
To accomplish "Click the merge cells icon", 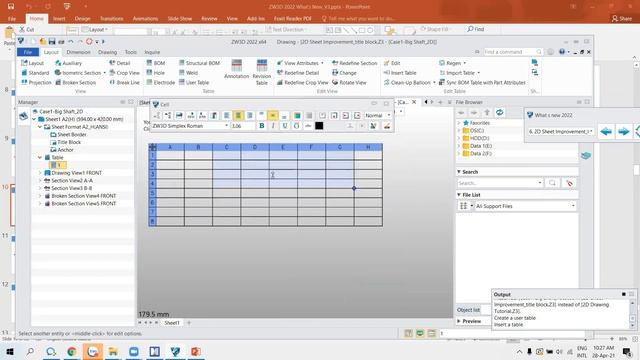I will click(309, 116).
